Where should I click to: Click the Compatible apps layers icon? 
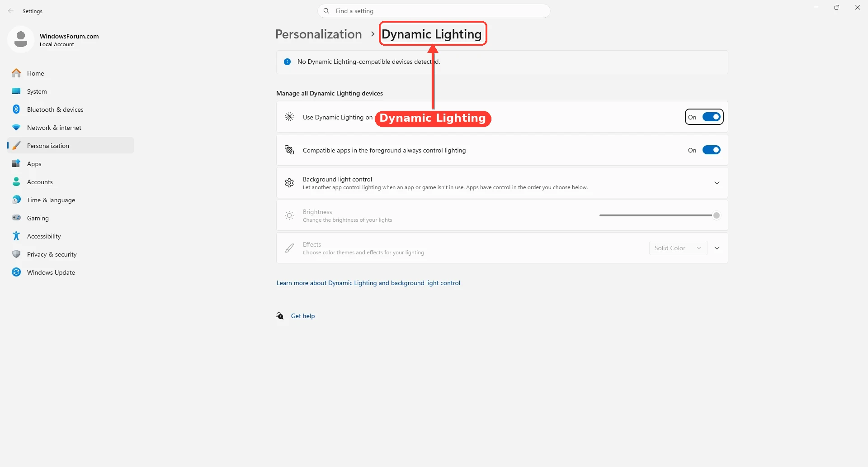pyautogui.click(x=289, y=150)
